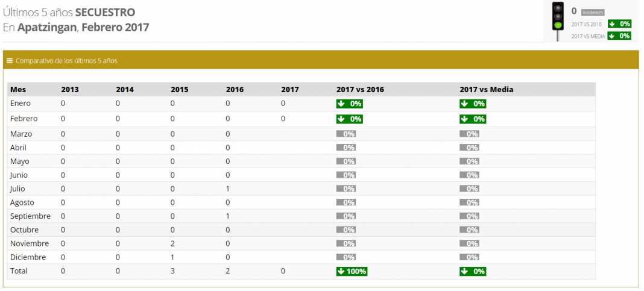Screen dimensions: 644x291
Task: Click Julio 2017 vs Media gray 0% badge
Action: coord(470,189)
